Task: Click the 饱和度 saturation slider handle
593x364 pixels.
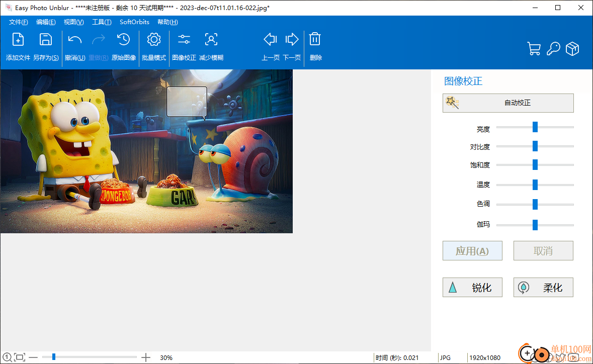Action: pyautogui.click(x=535, y=164)
